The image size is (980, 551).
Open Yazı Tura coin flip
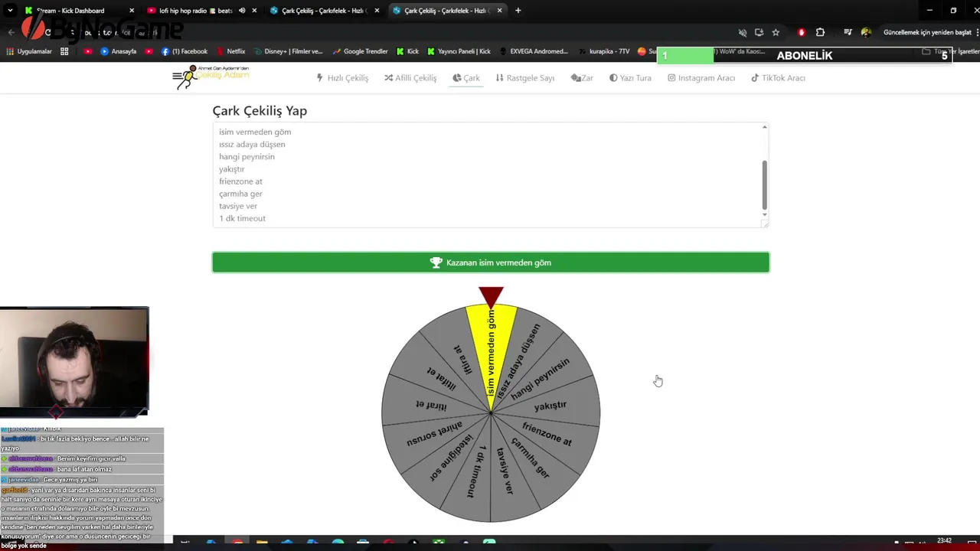click(x=630, y=78)
